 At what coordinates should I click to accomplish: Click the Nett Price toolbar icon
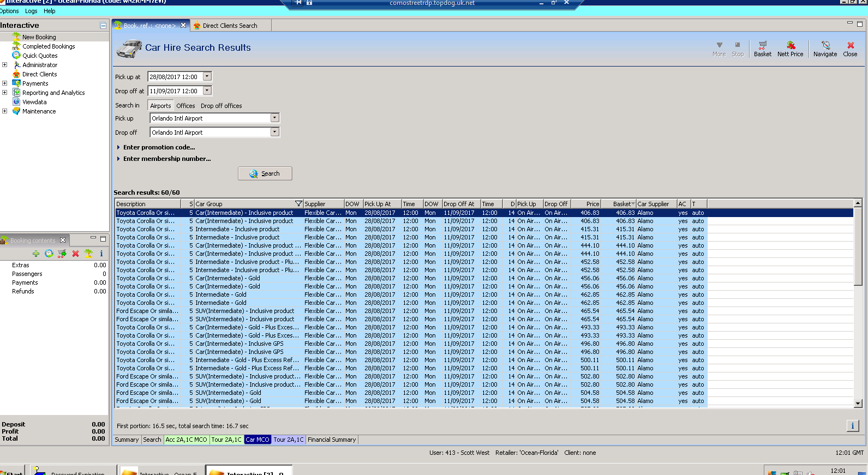(791, 45)
